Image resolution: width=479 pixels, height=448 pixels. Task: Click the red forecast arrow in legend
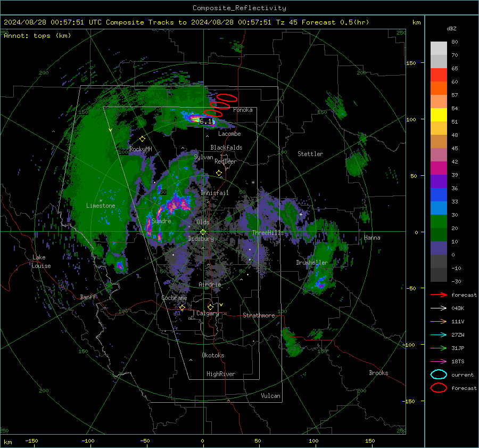(439, 295)
